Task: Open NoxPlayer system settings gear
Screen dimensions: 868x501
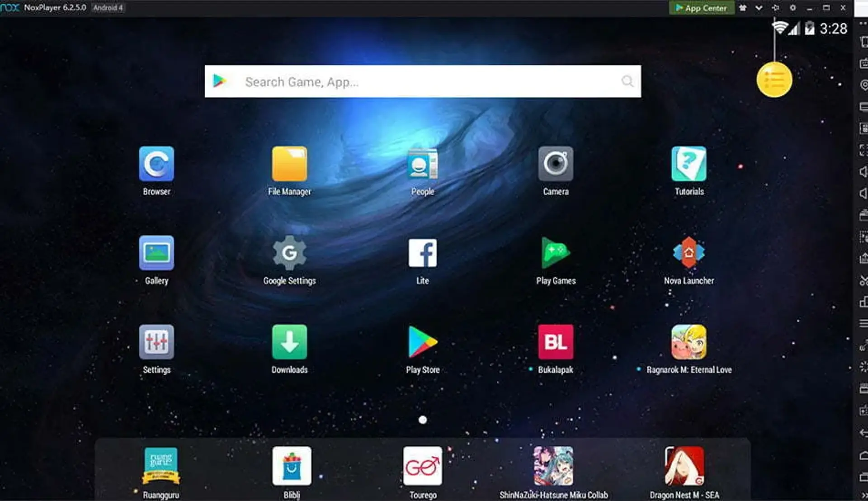Action: coord(793,8)
